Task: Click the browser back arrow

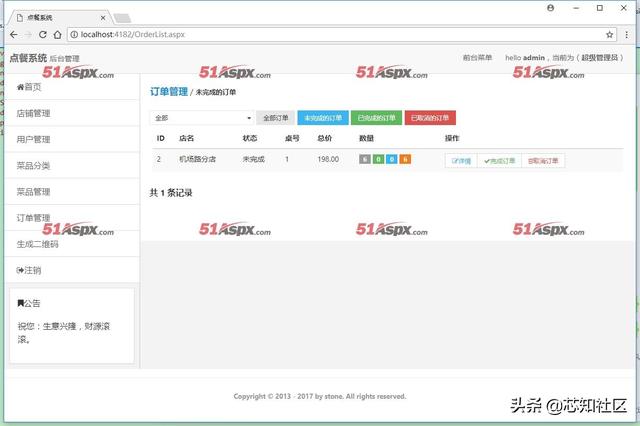Action: tap(13, 35)
